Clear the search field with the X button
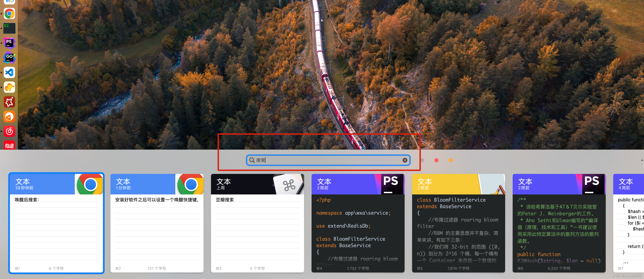 [405, 160]
